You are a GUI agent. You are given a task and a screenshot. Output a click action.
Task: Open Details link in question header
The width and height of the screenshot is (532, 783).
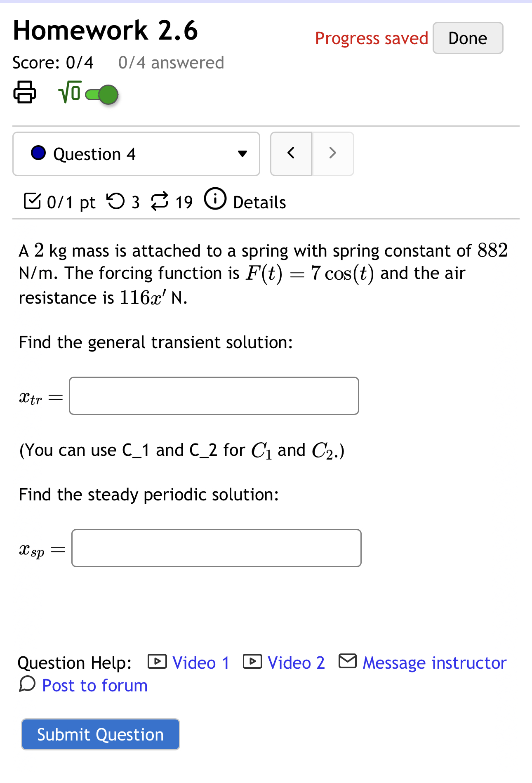point(259,202)
